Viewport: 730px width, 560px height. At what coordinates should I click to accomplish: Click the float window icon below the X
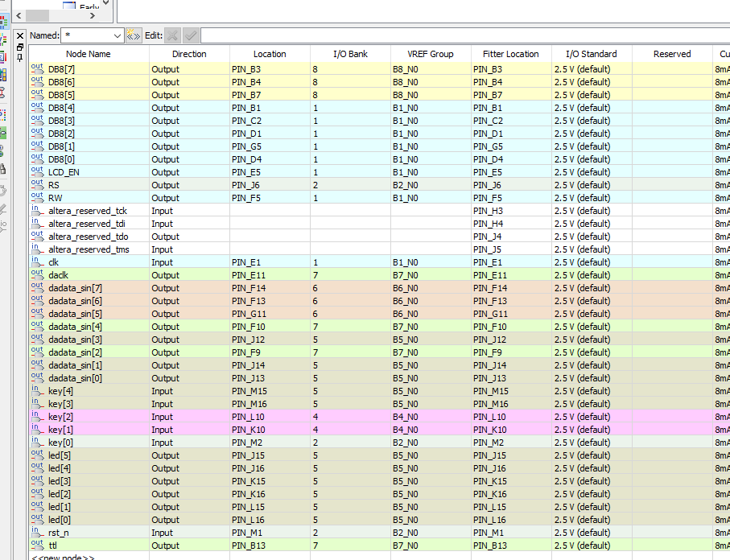pos(20,47)
